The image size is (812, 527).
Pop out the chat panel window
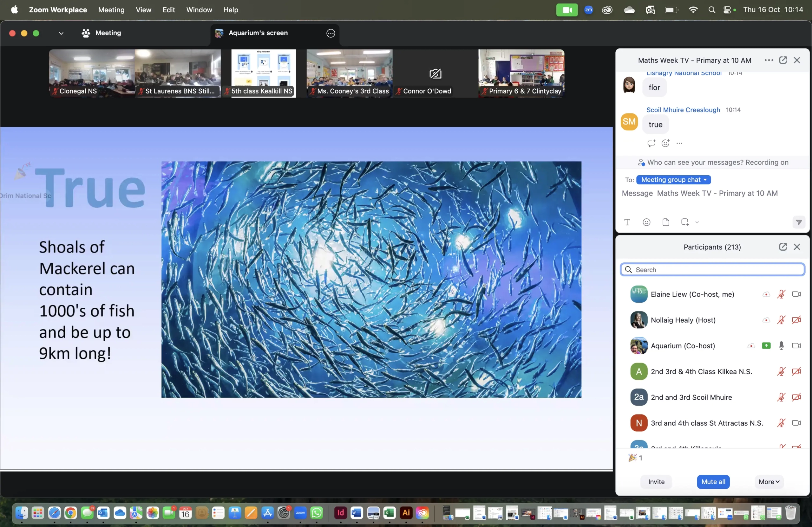click(x=783, y=60)
